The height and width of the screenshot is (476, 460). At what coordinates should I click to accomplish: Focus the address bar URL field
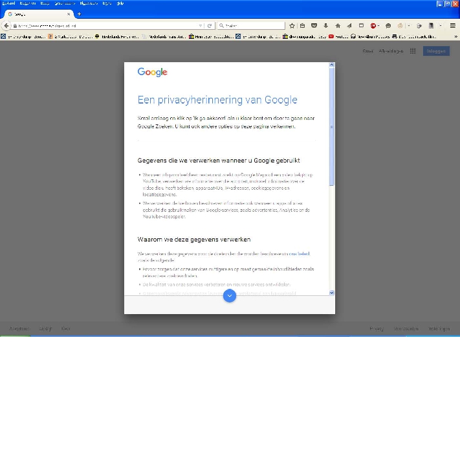point(106,26)
